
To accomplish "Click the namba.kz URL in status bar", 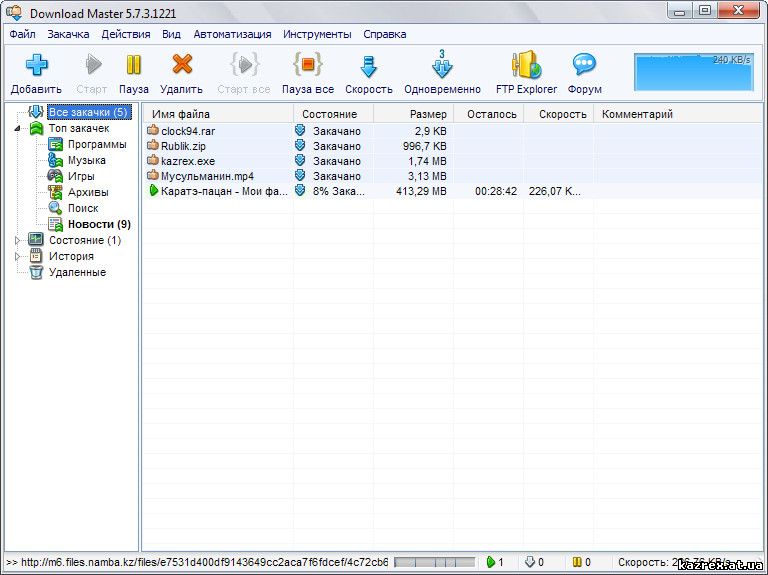I will pos(205,562).
